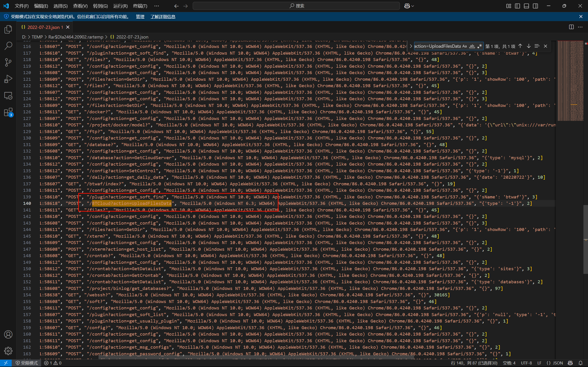Open the Extensions view with badge
Image resolution: width=588 pixels, height=367 pixels.
click(x=8, y=112)
